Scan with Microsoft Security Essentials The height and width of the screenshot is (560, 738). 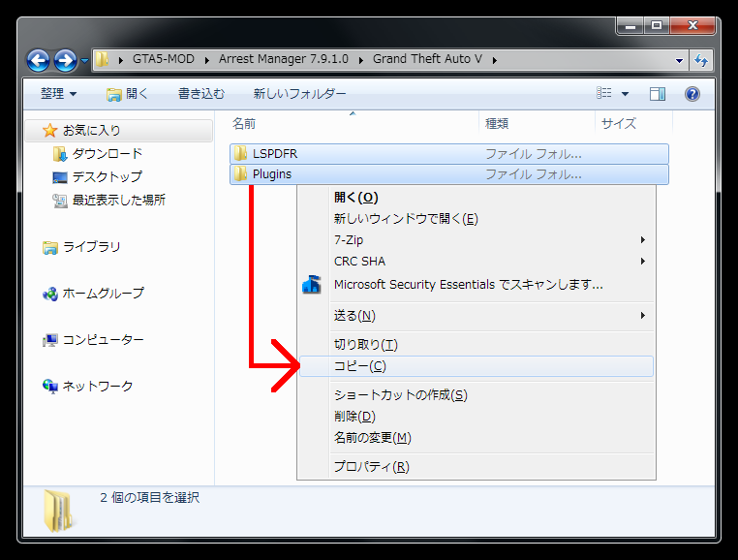pyautogui.click(x=477, y=285)
